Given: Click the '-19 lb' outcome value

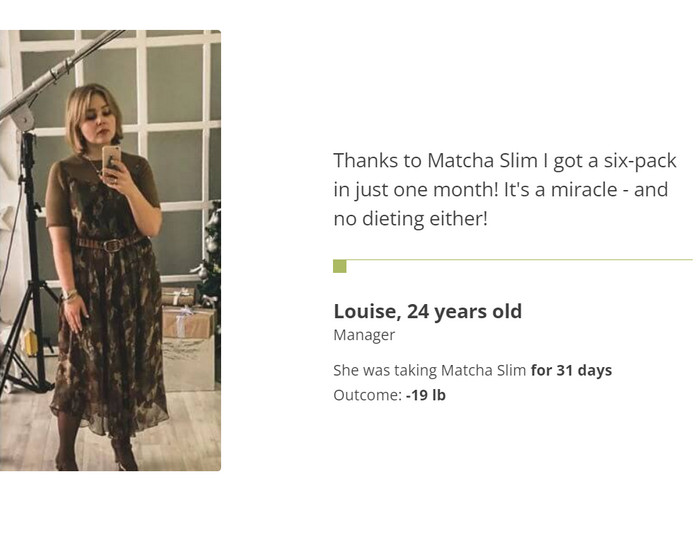Looking at the screenshot, I should [425, 395].
